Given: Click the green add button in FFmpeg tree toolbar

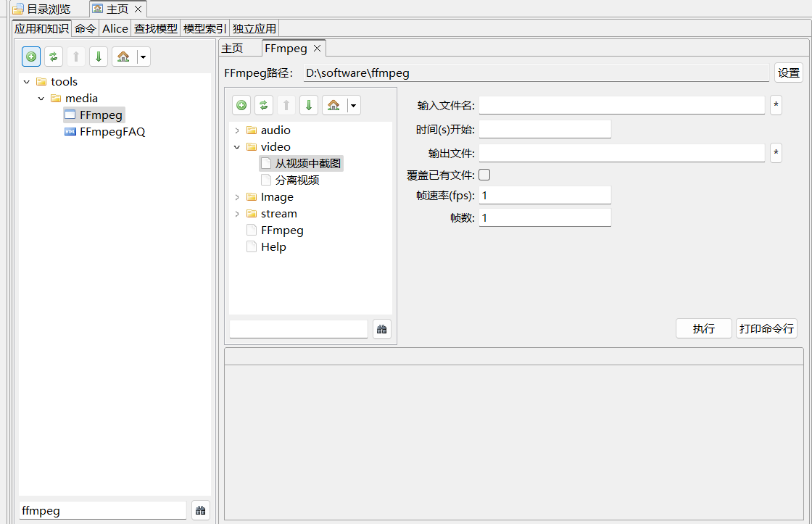Looking at the screenshot, I should [x=241, y=105].
